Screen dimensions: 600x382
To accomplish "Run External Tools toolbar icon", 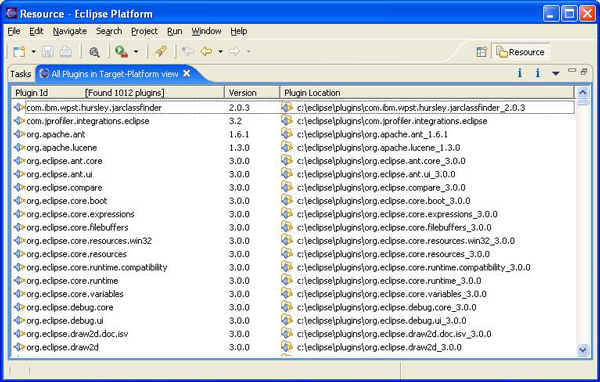I will tap(121, 51).
